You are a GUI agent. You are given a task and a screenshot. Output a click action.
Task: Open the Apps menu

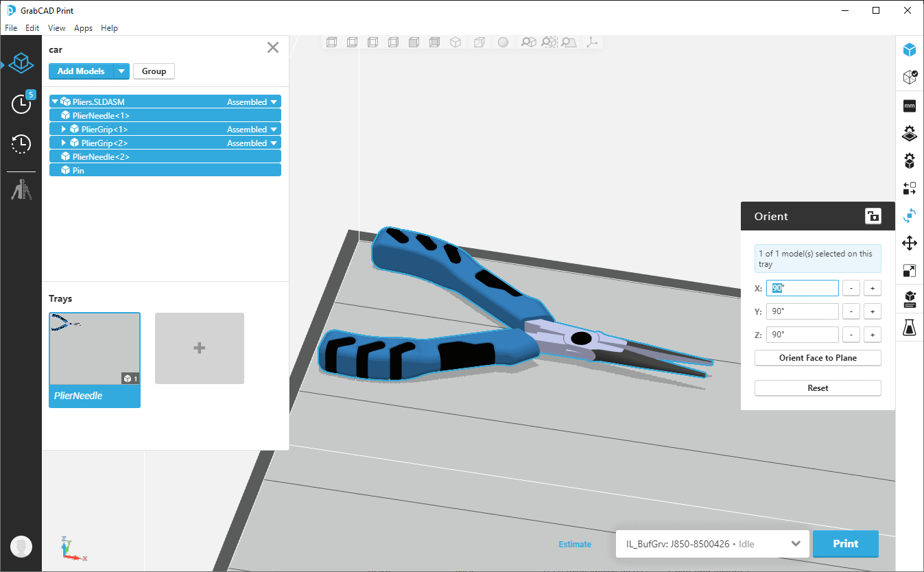pyautogui.click(x=83, y=28)
